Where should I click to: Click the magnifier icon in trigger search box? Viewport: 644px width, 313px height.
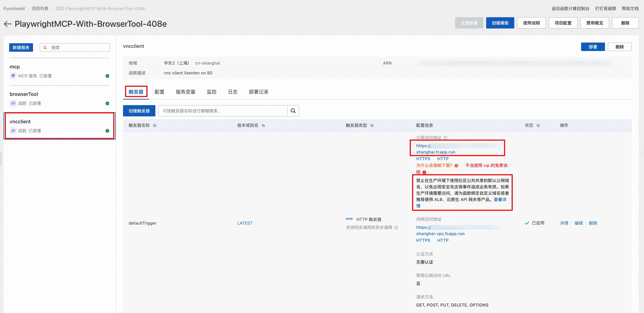click(293, 111)
